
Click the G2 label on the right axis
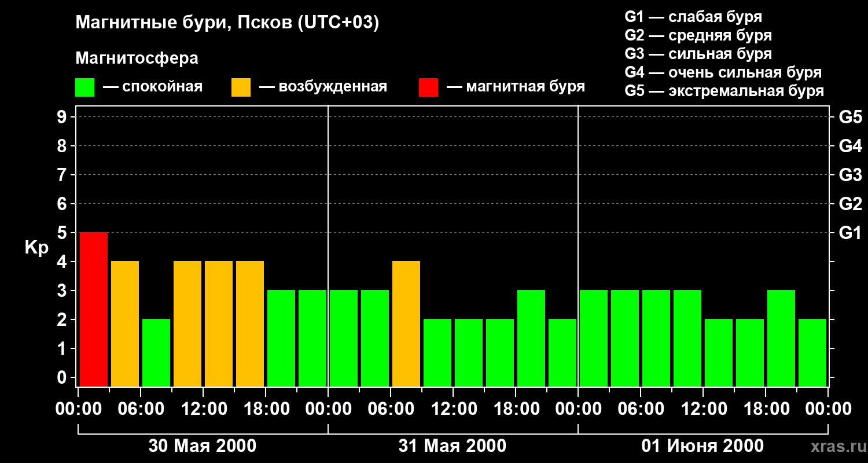pyautogui.click(x=850, y=204)
